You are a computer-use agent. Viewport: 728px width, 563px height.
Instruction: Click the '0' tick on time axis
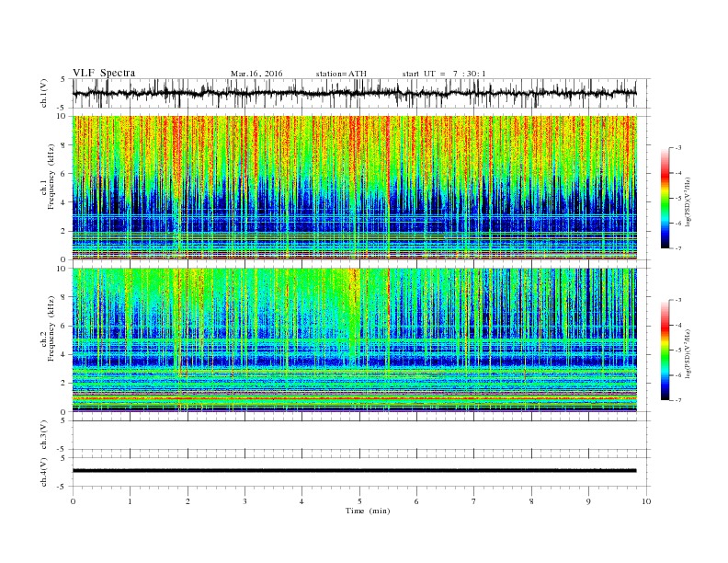click(x=73, y=501)
